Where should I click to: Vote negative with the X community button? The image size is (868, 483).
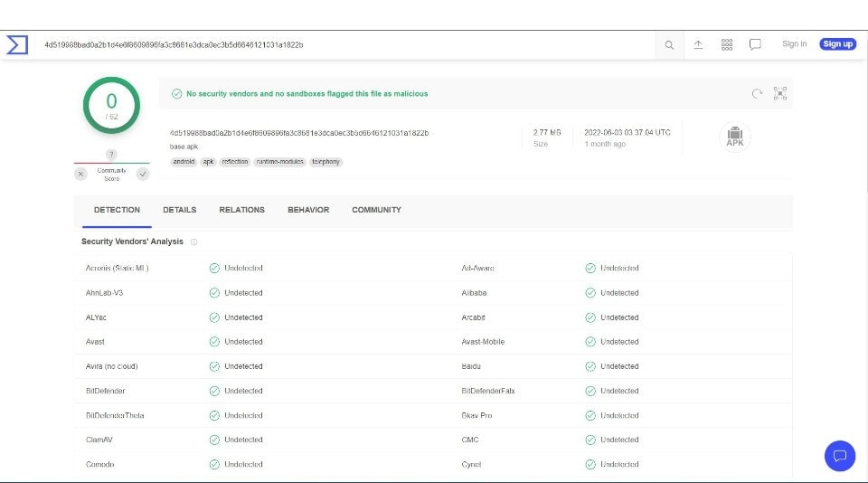coord(80,174)
